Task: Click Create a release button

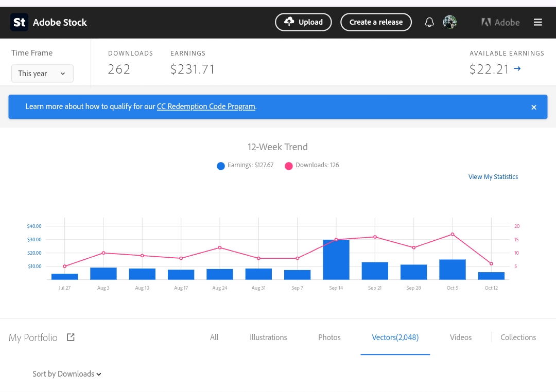Action: [376, 22]
